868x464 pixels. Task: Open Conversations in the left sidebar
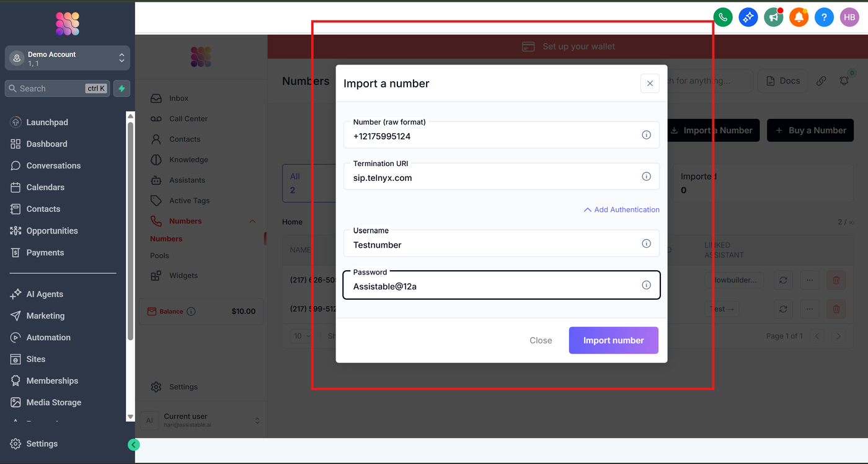tap(53, 165)
